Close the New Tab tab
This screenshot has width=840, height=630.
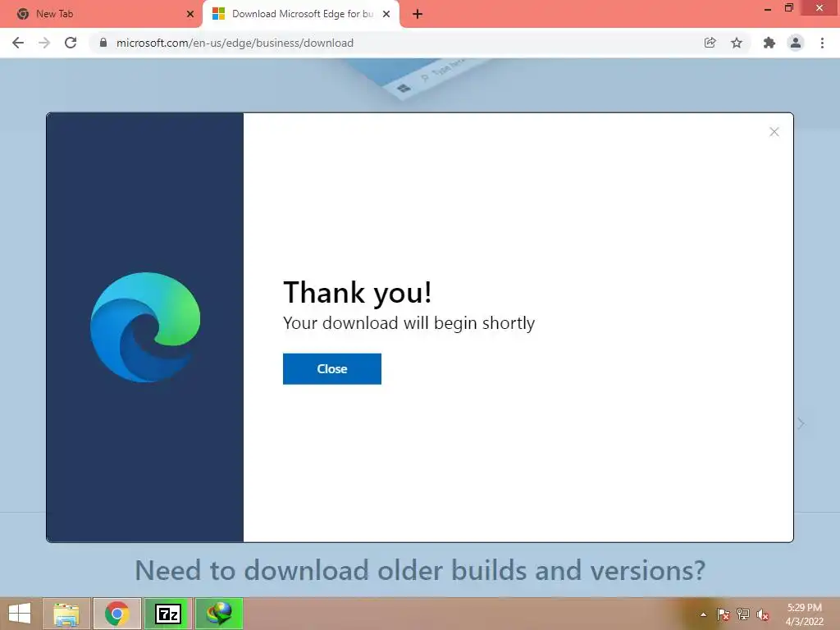click(x=190, y=14)
